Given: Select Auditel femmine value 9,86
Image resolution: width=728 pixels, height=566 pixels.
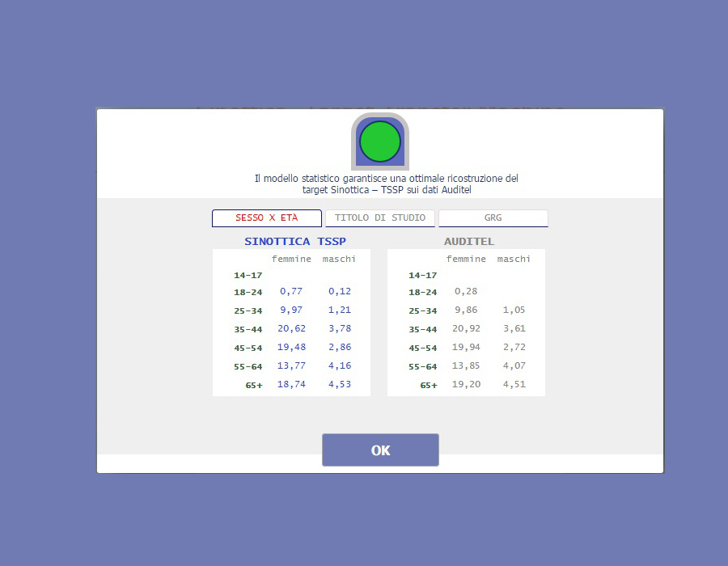Looking at the screenshot, I should tap(466, 310).
